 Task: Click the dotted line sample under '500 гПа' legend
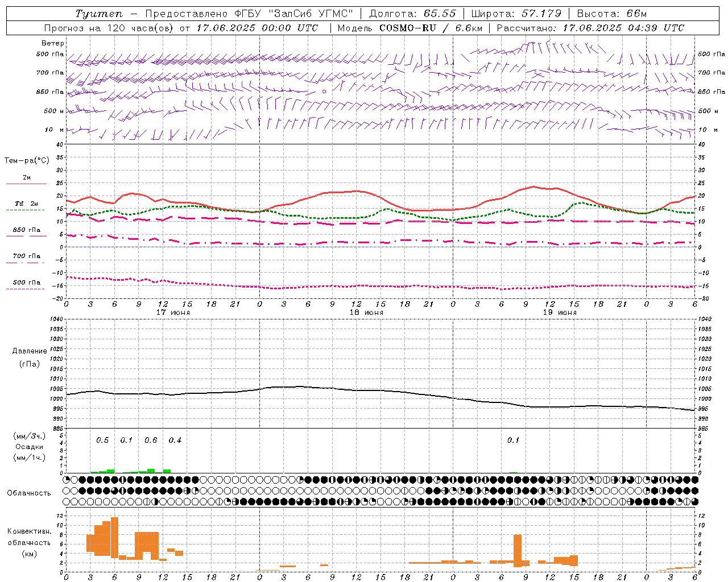coord(26,289)
